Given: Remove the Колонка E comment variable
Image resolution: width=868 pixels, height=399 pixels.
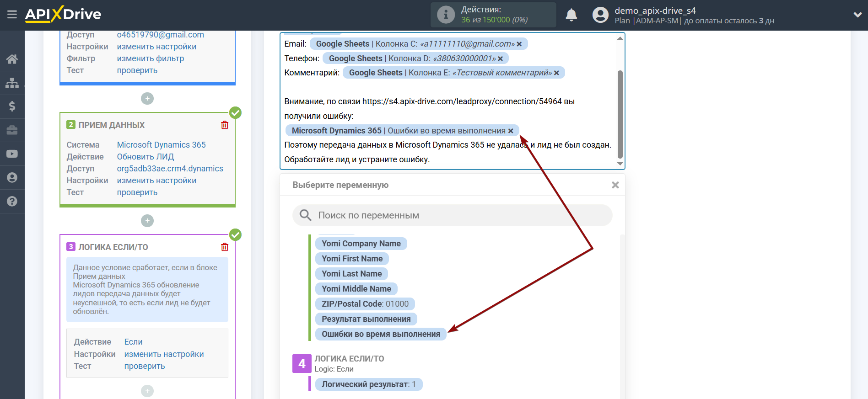Looking at the screenshot, I should click(556, 73).
